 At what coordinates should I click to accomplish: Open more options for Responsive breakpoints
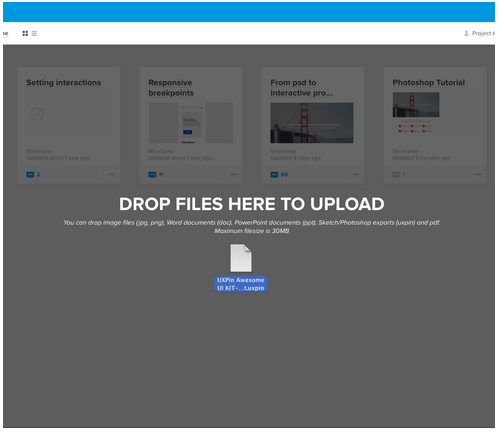tap(234, 174)
